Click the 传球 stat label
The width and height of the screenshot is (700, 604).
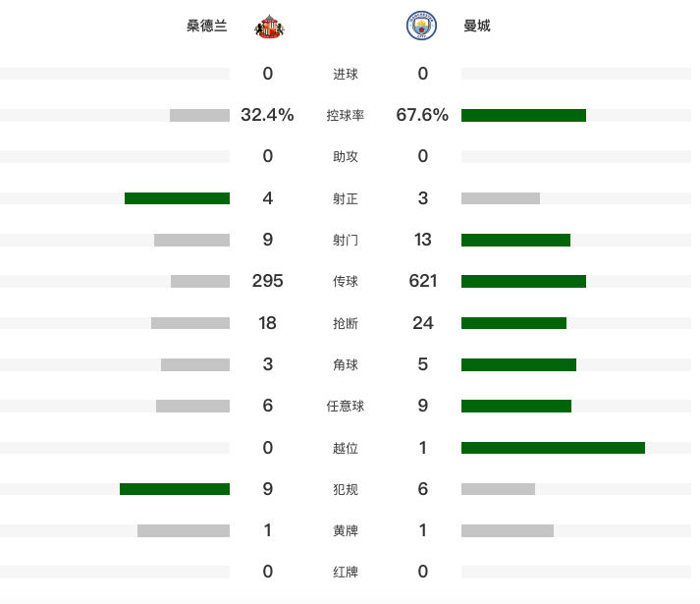click(346, 282)
